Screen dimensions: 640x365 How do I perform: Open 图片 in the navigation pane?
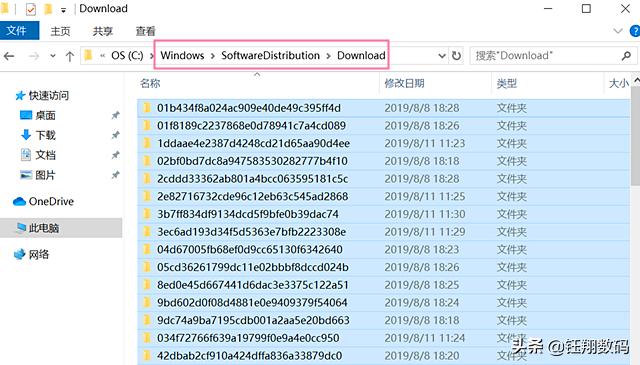(38, 175)
